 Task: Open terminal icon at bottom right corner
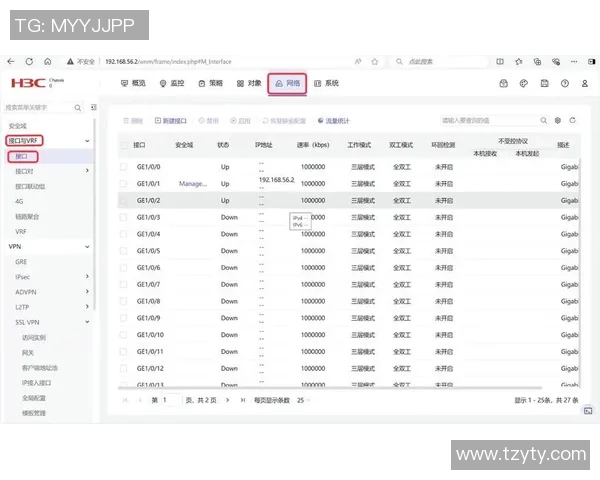pos(588,411)
